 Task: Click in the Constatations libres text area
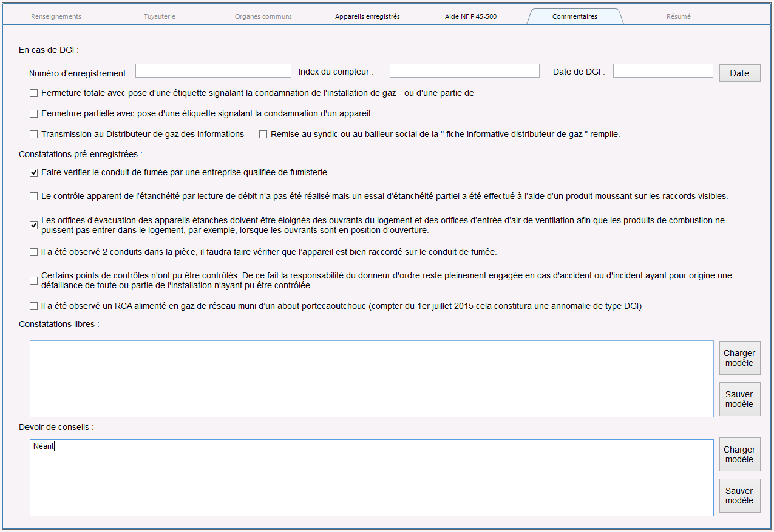click(372, 379)
